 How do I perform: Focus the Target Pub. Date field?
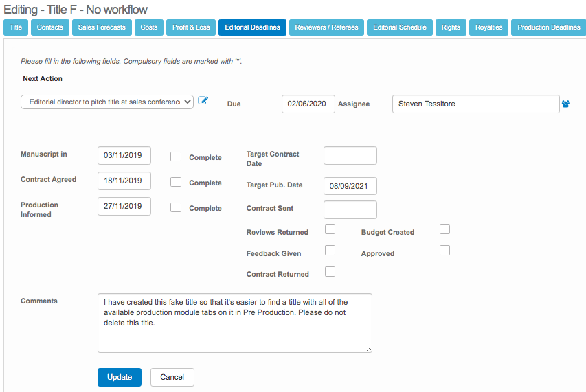coord(350,186)
